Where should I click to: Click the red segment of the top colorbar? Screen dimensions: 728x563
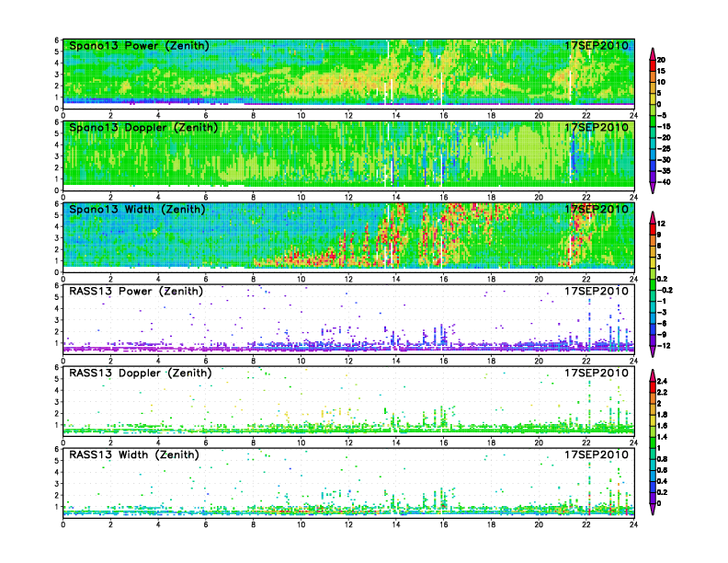pos(653,65)
